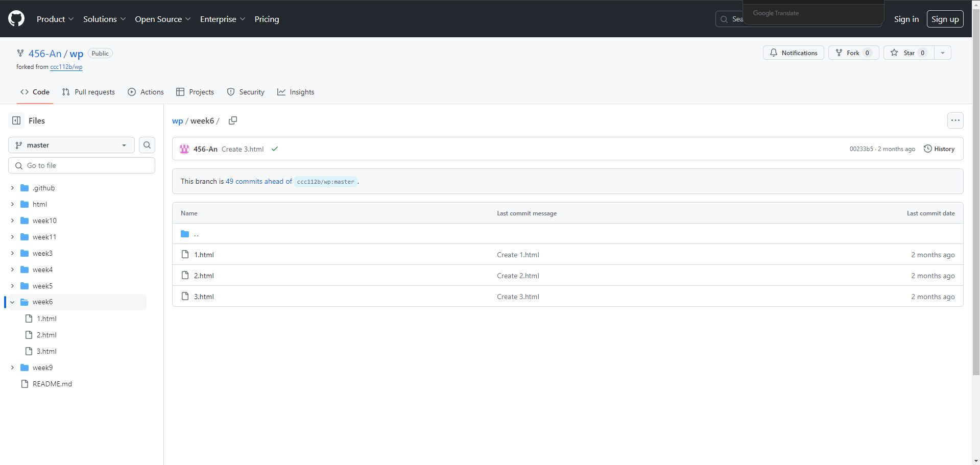Open 3.html in the file table
The height and width of the screenshot is (465, 980).
click(204, 297)
